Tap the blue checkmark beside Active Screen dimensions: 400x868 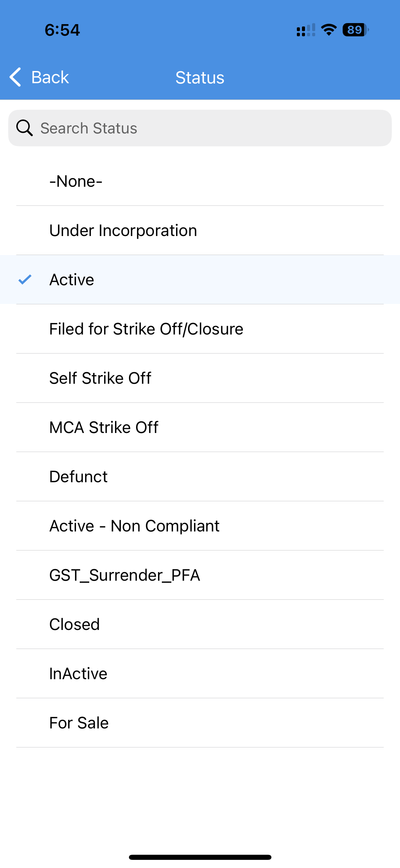coord(25,279)
